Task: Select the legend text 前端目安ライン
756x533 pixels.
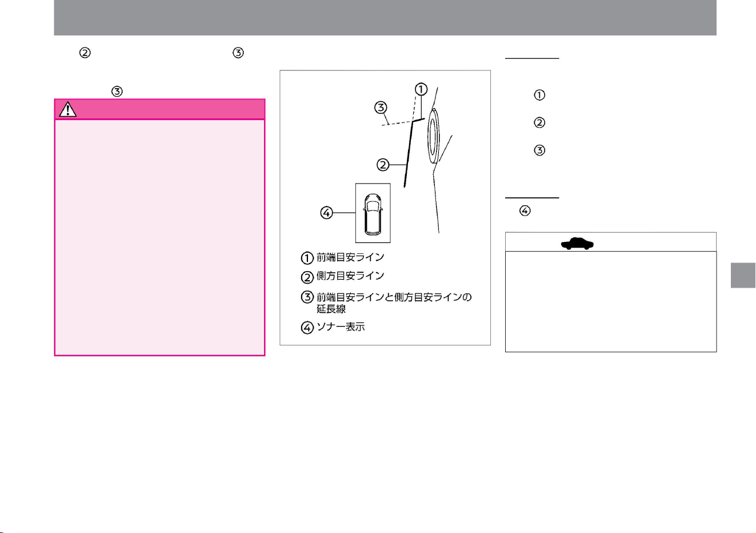Action: 350,257
